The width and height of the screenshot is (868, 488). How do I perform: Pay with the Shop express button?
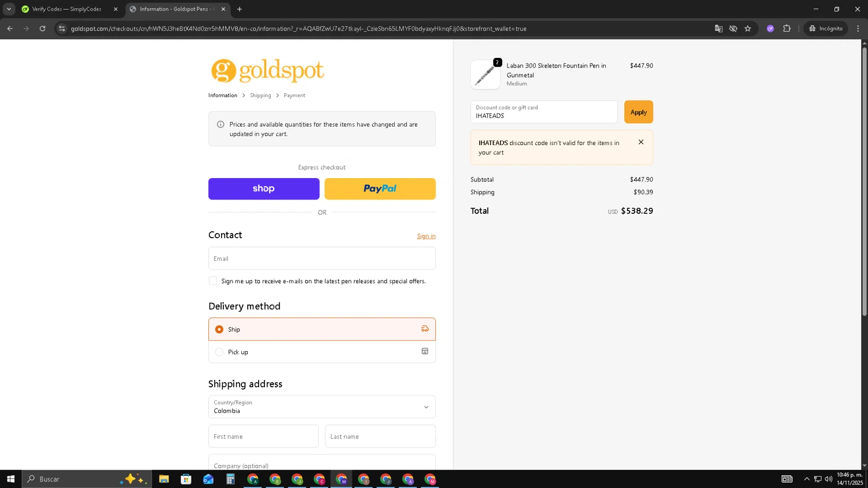point(264,188)
